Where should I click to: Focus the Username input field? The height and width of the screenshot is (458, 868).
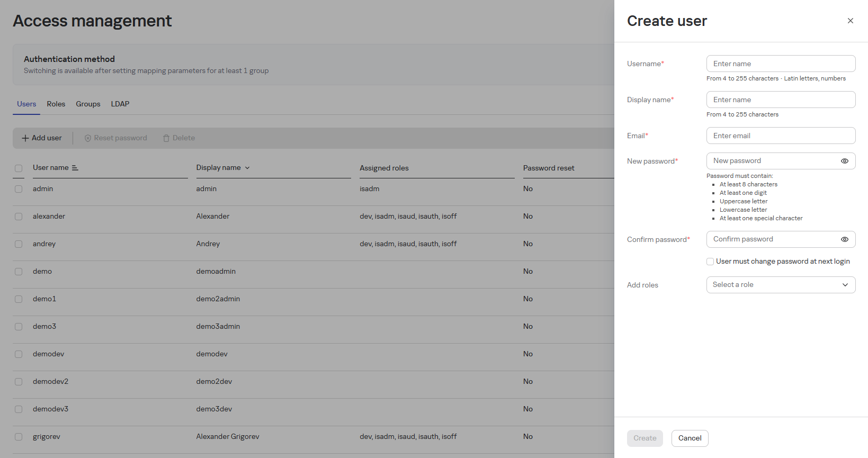point(781,64)
